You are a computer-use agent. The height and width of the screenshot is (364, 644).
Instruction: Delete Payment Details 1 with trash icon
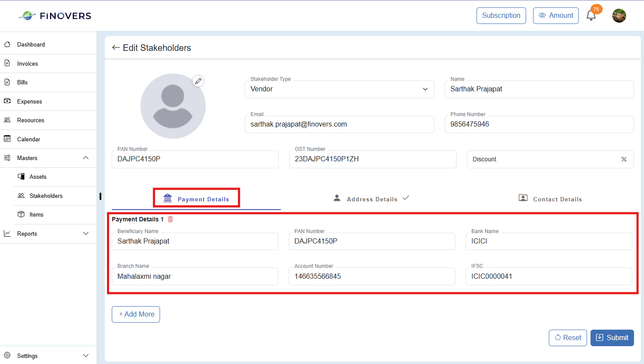170,219
